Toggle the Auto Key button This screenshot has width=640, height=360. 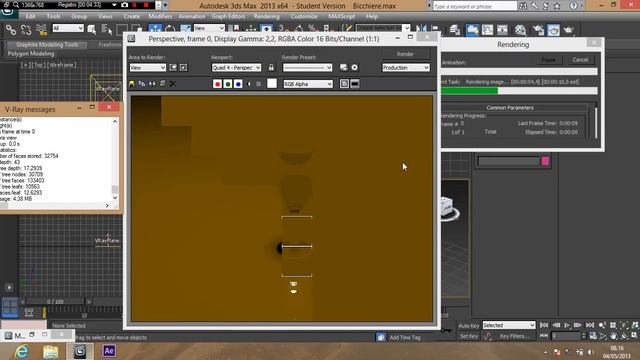(469, 326)
